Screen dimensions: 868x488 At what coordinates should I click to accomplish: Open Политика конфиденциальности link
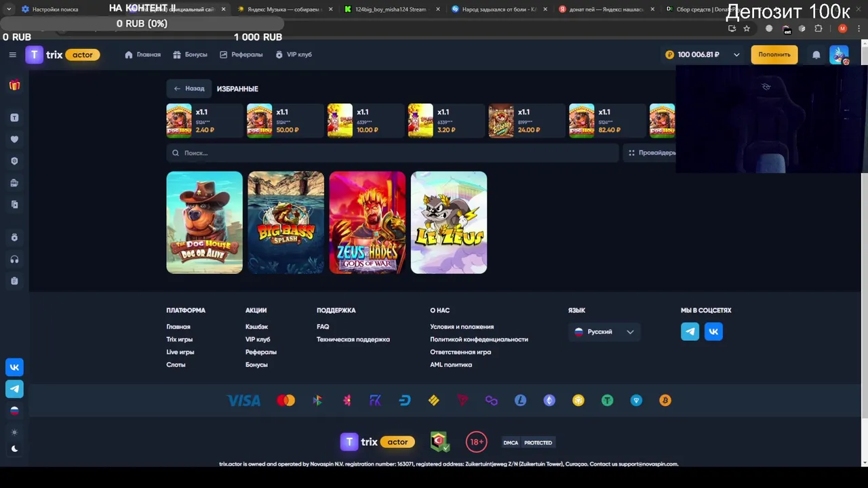pos(479,340)
